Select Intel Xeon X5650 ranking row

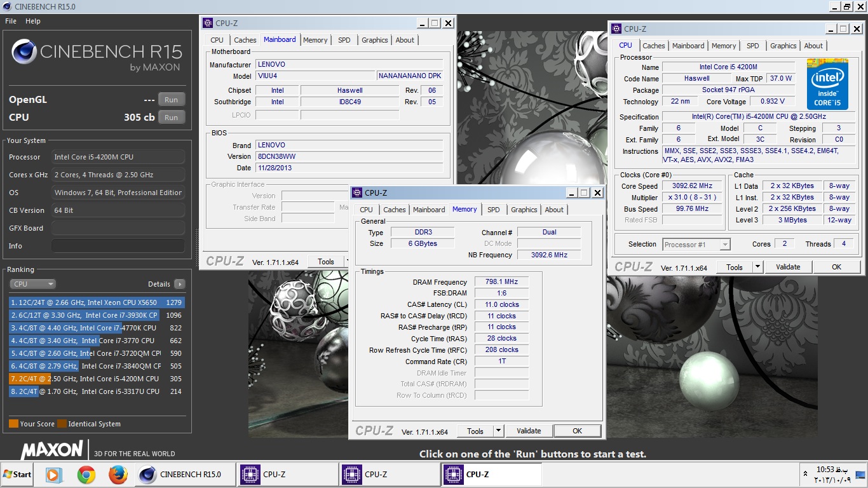[x=97, y=302]
